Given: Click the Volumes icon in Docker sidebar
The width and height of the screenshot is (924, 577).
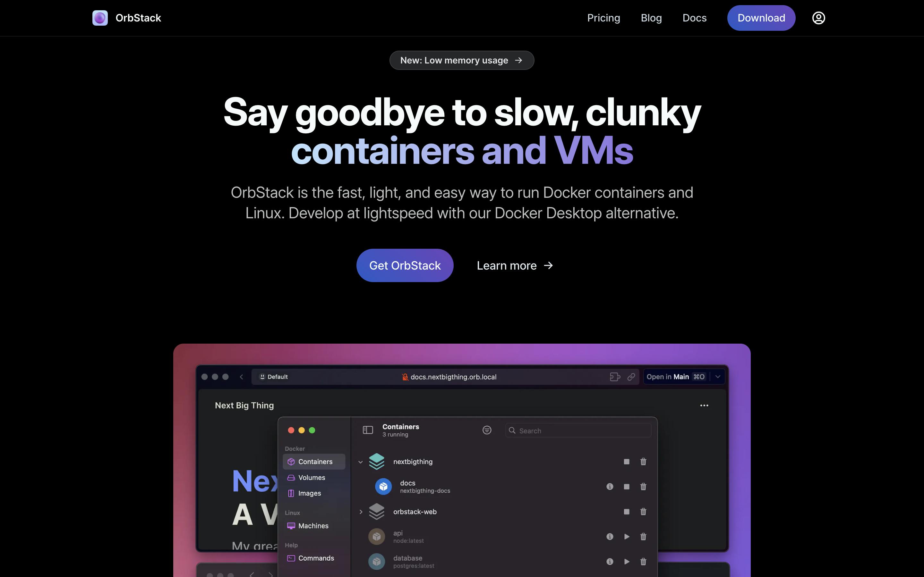Looking at the screenshot, I should click(x=291, y=477).
